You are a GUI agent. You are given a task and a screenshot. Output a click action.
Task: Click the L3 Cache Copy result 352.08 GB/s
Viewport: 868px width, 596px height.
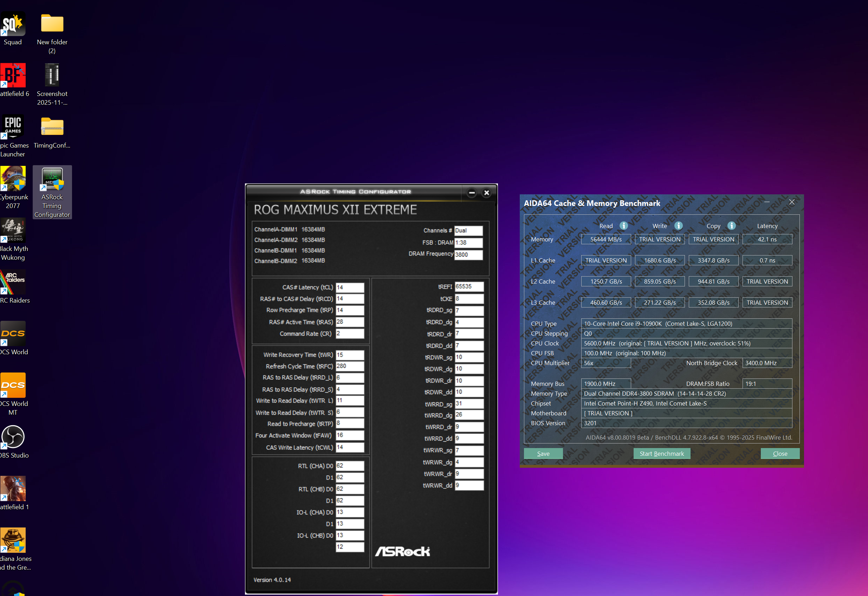pos(713,303)
